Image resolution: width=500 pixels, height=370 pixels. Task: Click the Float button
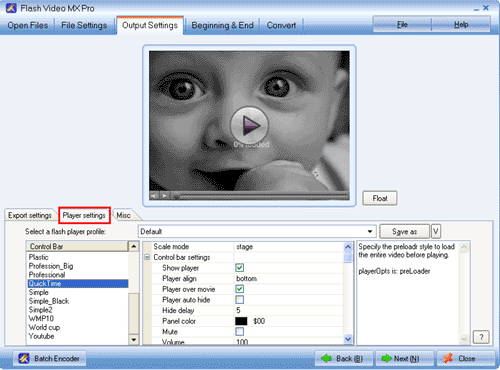[x=380, y=198]
